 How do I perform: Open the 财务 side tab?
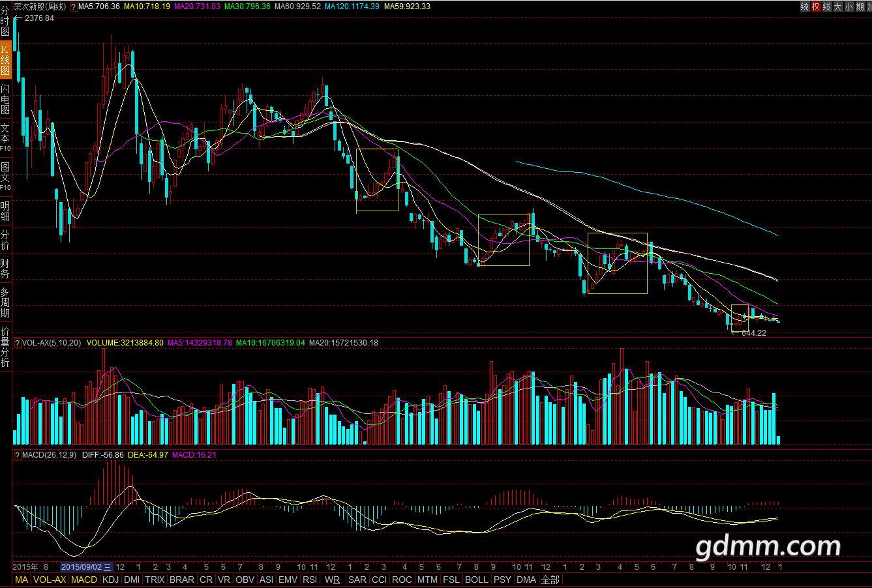5,269
